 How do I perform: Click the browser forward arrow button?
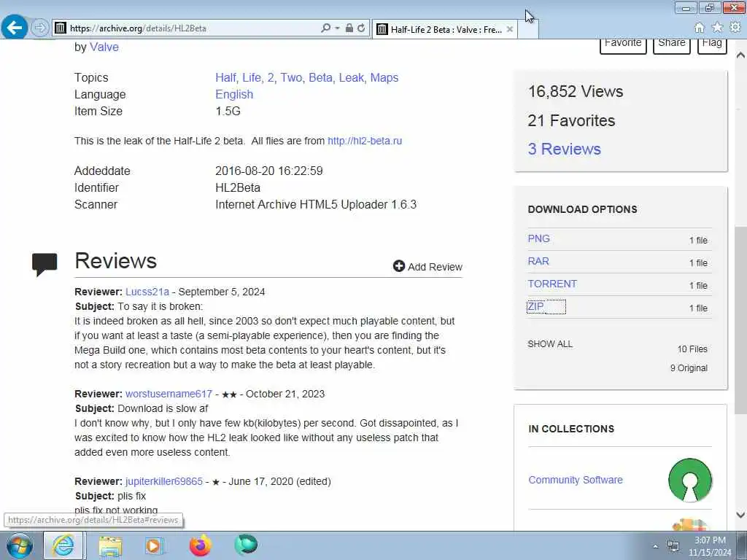click(40, 28)
